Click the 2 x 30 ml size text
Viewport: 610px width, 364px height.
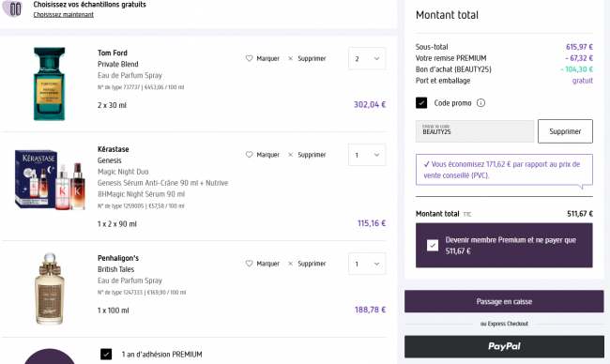[112, 105]
